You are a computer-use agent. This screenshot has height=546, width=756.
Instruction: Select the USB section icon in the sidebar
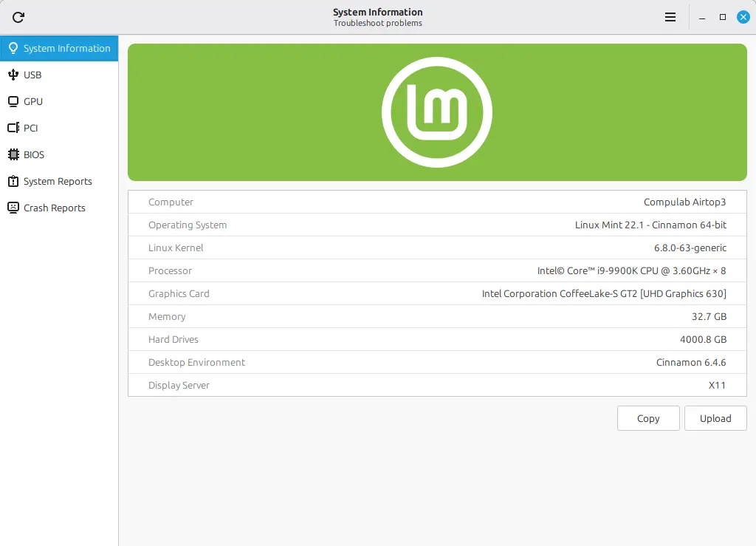point(13,75)
